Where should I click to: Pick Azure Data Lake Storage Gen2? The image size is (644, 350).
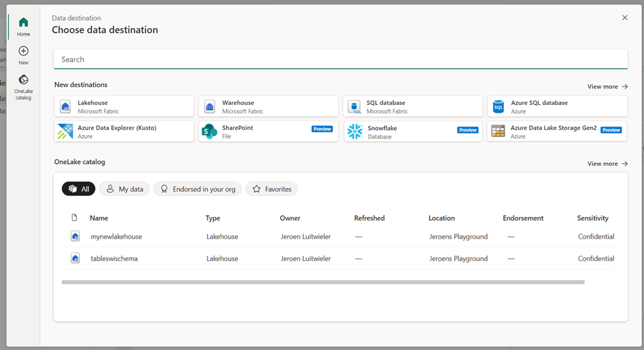557,132
